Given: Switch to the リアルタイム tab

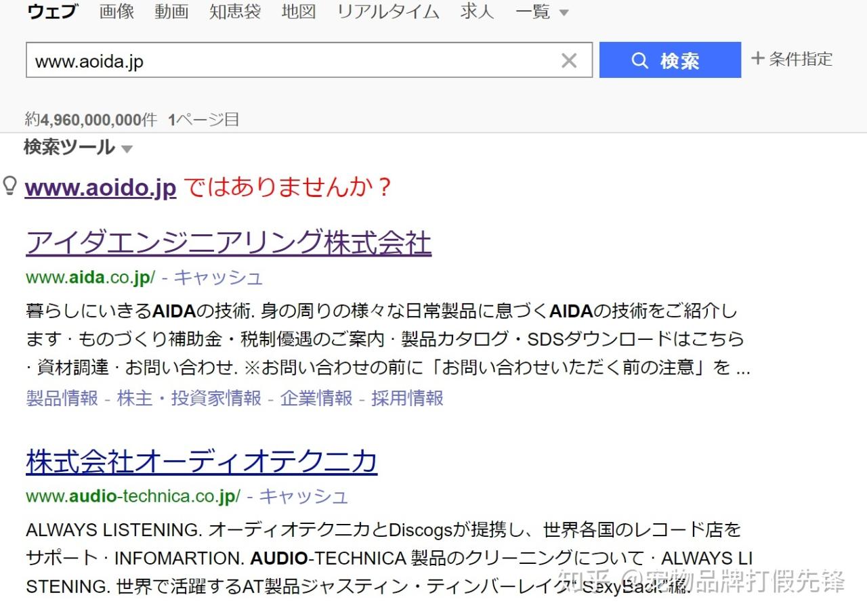Looking at the screenshot, I should pyautogui.click(x=388, y=12).
